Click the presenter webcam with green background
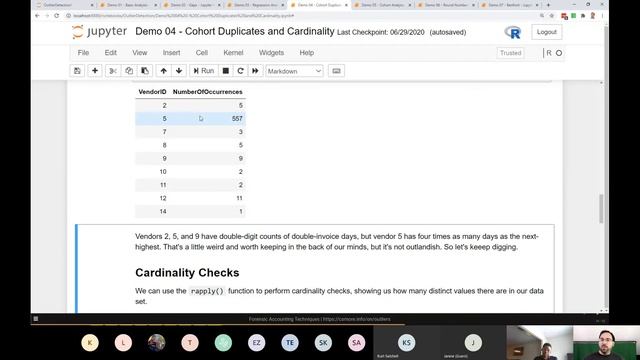The height and width of the screenshot is (360, 640). [607, 343]
